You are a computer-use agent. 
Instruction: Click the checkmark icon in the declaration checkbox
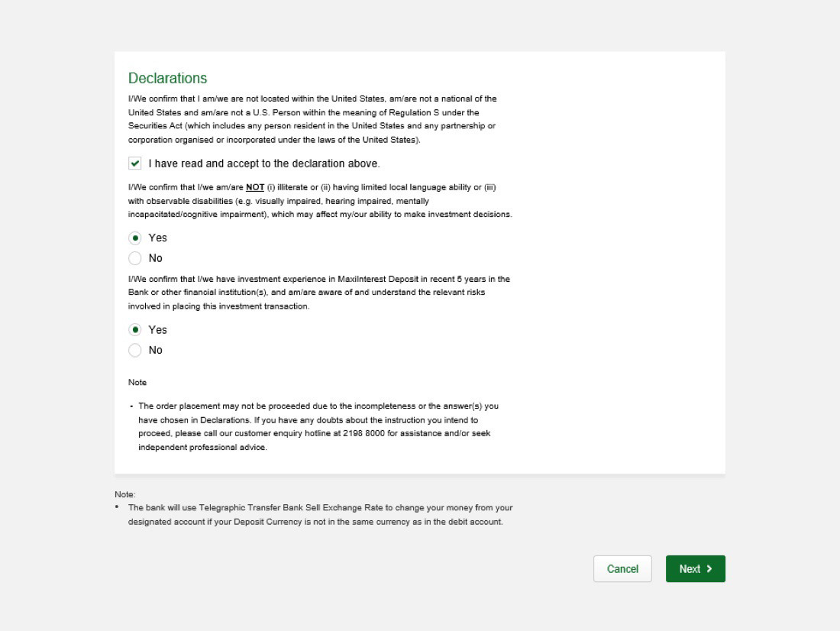click(x=135, y=163)
